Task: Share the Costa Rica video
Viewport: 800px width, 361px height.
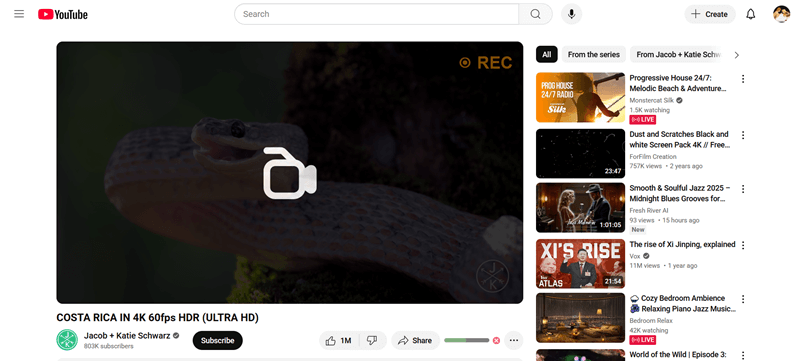Action: [415, 341]
